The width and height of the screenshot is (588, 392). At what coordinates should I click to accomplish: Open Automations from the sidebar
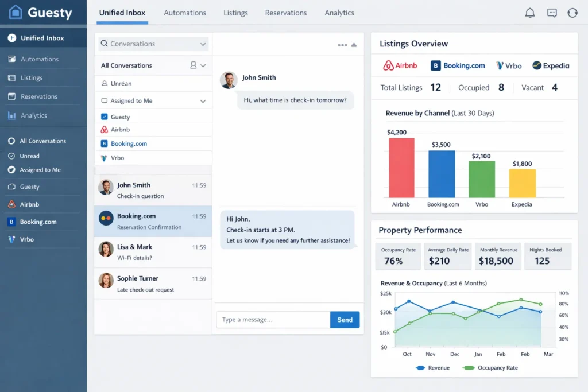point(40,59)
